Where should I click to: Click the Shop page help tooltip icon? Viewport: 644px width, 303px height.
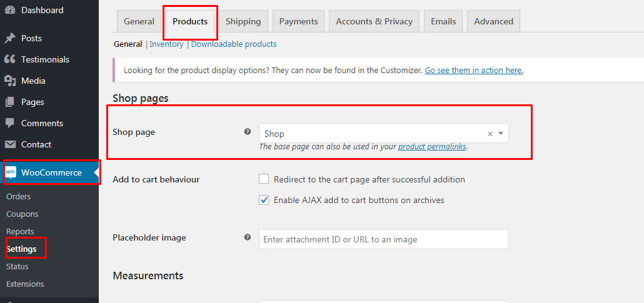pyautogui.click(x=247, y=132)
